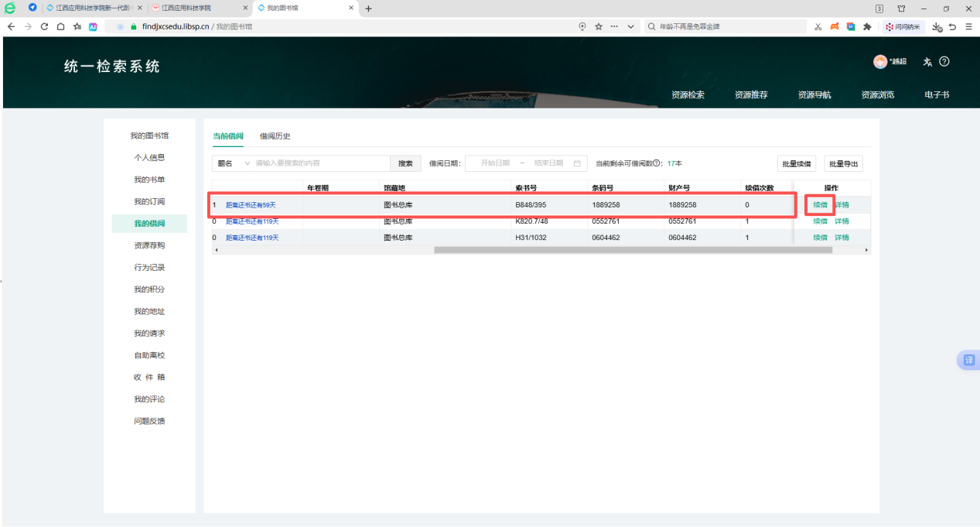Viewport: 980px width, 527px height.
Task: Open the scissors screenshot tool
Action: coord(818,26)
